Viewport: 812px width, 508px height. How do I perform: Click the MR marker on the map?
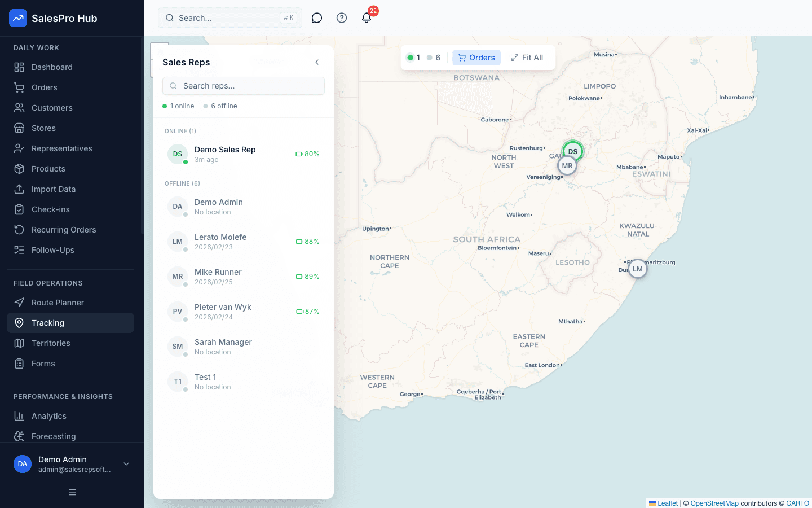tap(567, 166)
